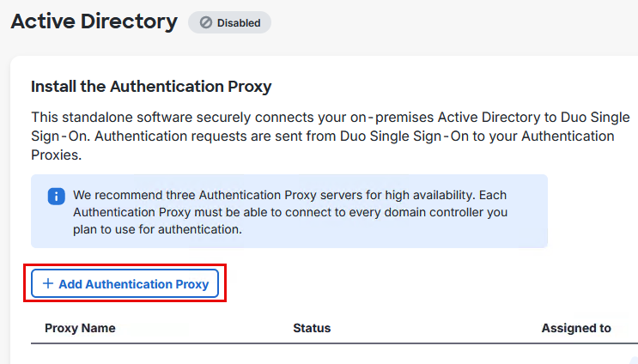Select the Disabled status badge label

tap(238, 23)
